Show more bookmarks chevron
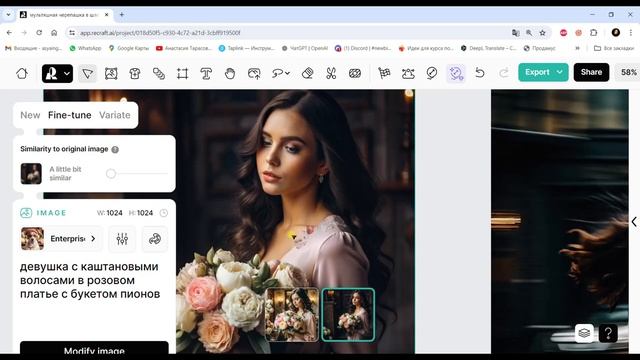Viewport: 640px width, 360px height. coord(578,48)
